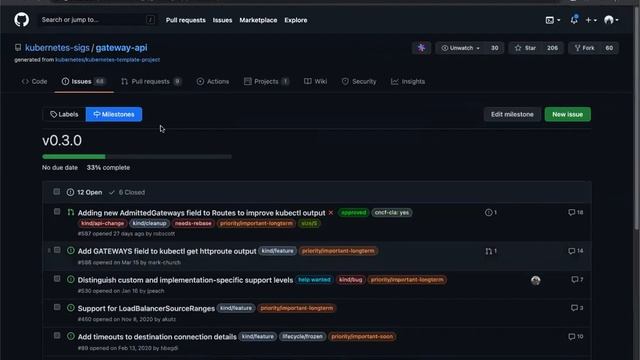640x360 pixels.
Task: Show the 12 Open issues
Action: [84, 192]
